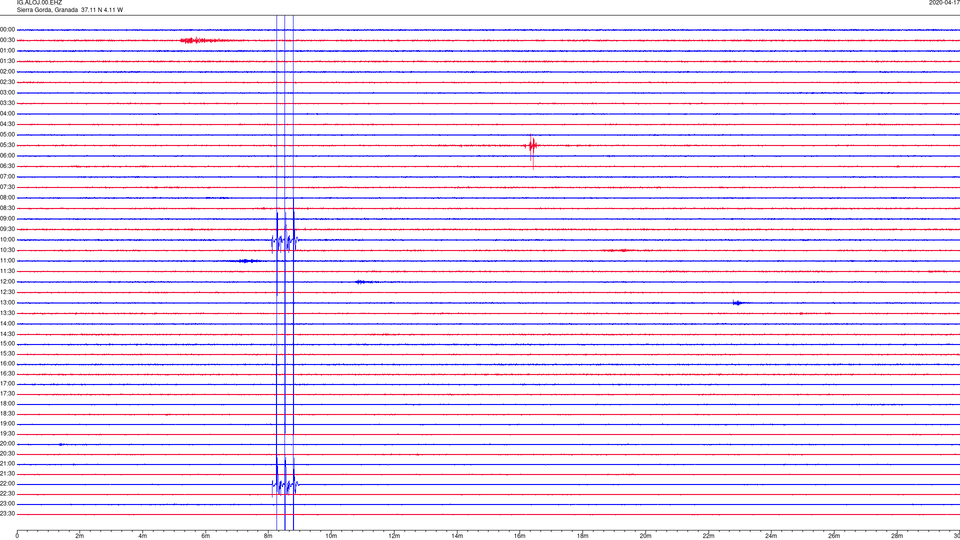Click the 05:00 time label
Viewport: 960px width, 540px height.
tap(7, 134)
